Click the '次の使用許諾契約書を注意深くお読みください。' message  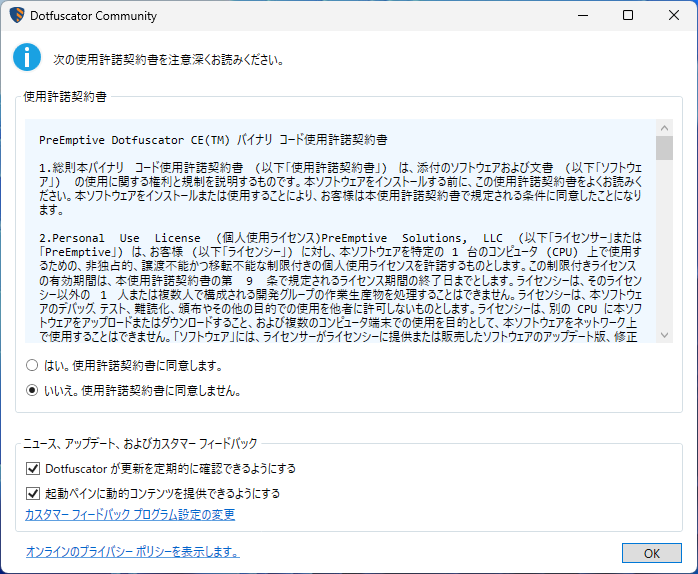(x=169, y=60)
